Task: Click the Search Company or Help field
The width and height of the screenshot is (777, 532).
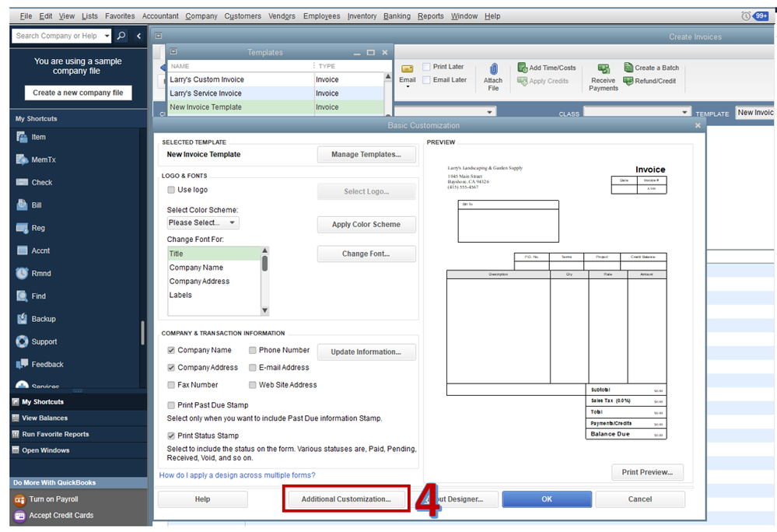Action: 58,36
